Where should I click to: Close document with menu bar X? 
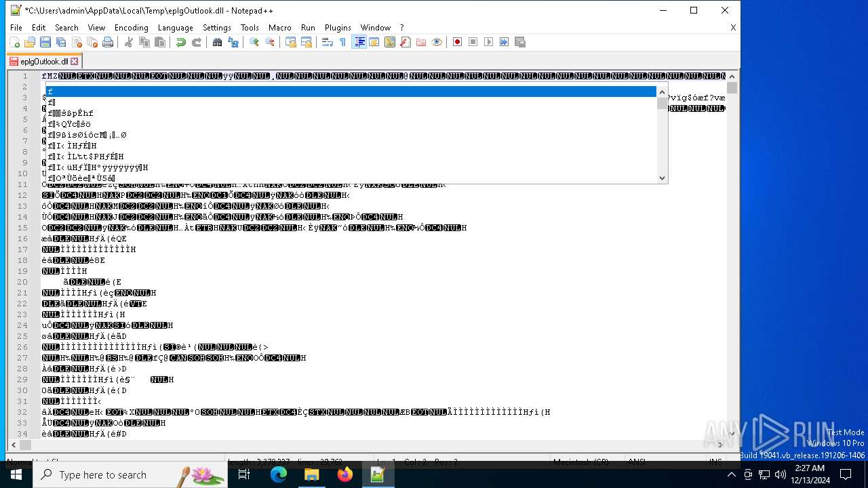point(733,28)
